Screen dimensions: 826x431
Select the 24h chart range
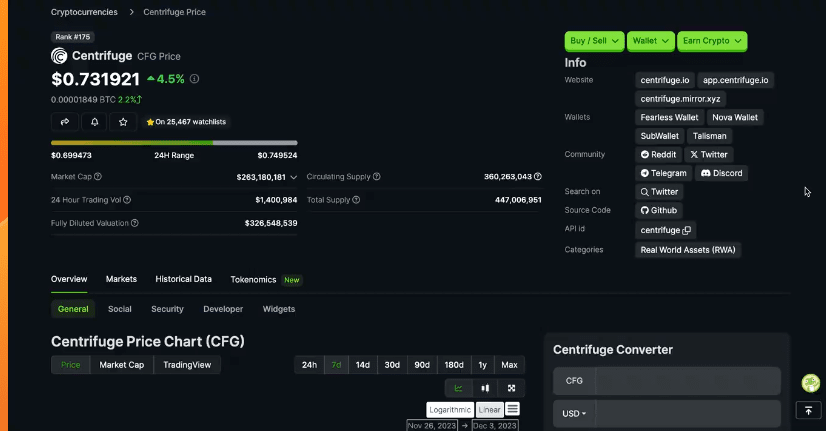click(309, 365)
